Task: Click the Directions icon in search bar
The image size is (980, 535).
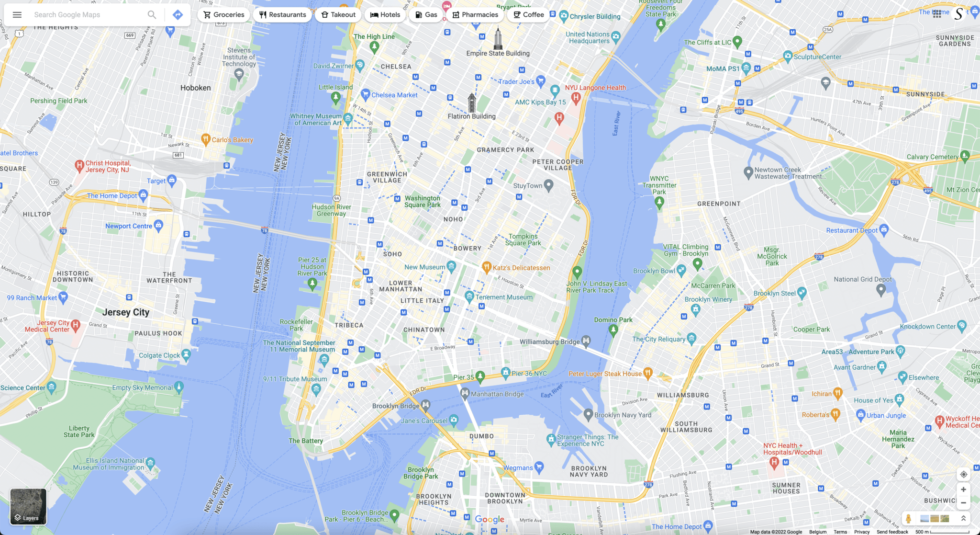Action: pos(177,14)
